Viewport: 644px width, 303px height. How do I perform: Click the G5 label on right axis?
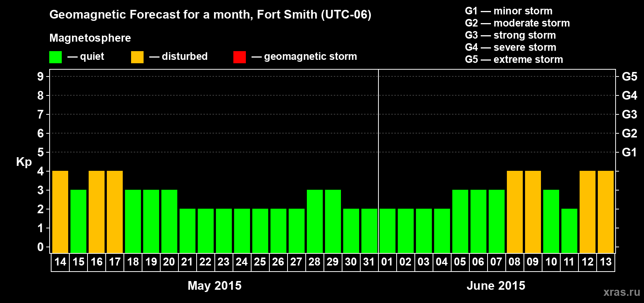click(x=630, y=77)
